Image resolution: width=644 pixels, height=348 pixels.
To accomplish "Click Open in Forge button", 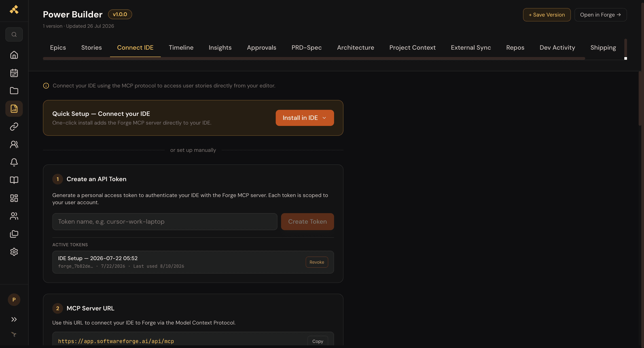I will tap(600, 15).
